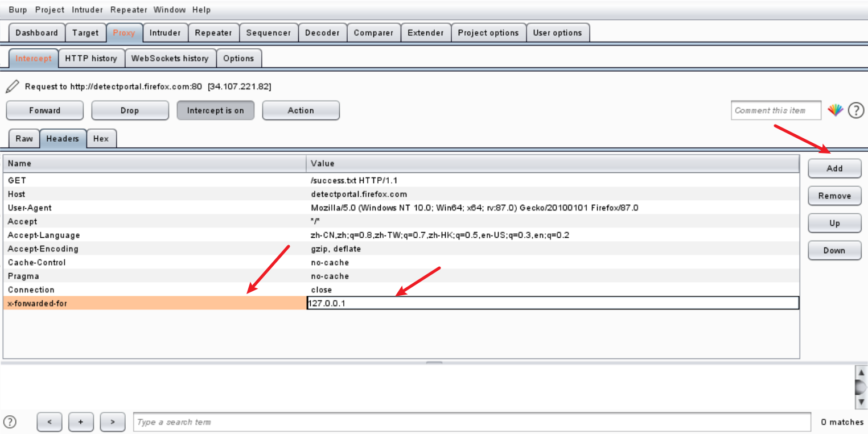The height and width of the screenshot is (434, 868).
Task: Click Add to insert a header
Action: click(x=835, y=168)
